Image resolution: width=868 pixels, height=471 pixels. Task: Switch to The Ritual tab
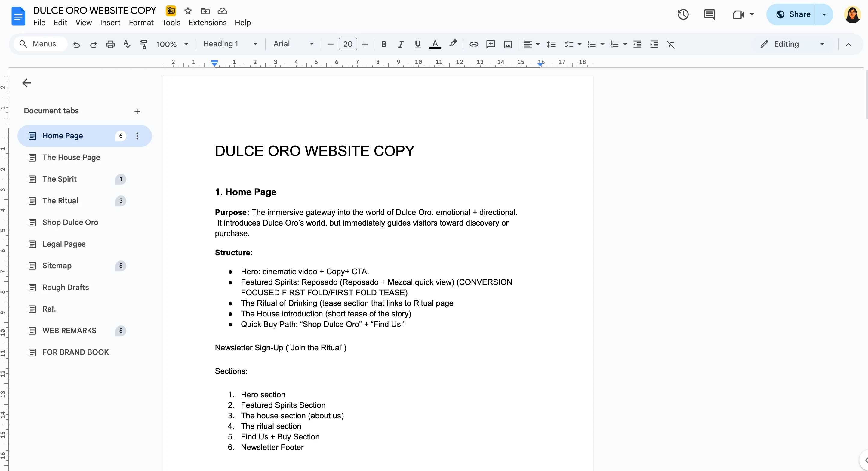coord(60,201)
